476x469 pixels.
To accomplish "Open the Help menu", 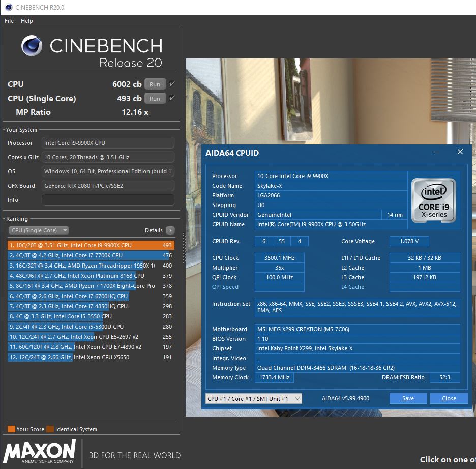I will point(27,21).
